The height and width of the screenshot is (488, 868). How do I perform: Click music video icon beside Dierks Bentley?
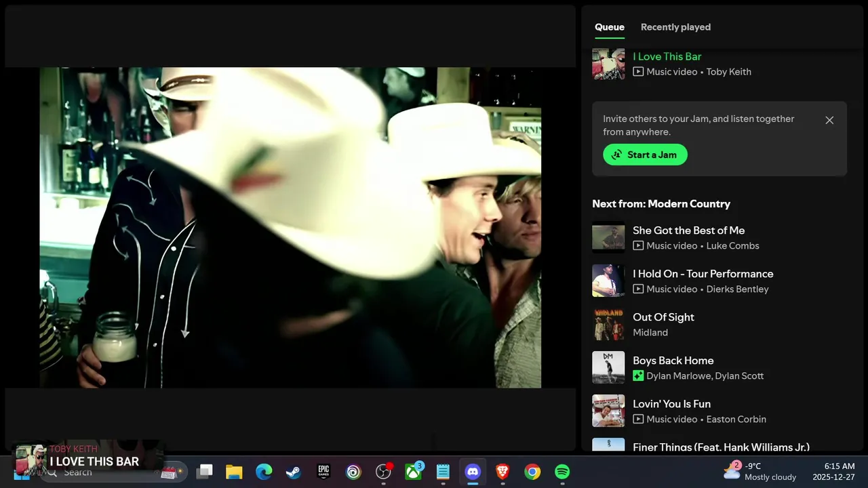pos(638,289)
